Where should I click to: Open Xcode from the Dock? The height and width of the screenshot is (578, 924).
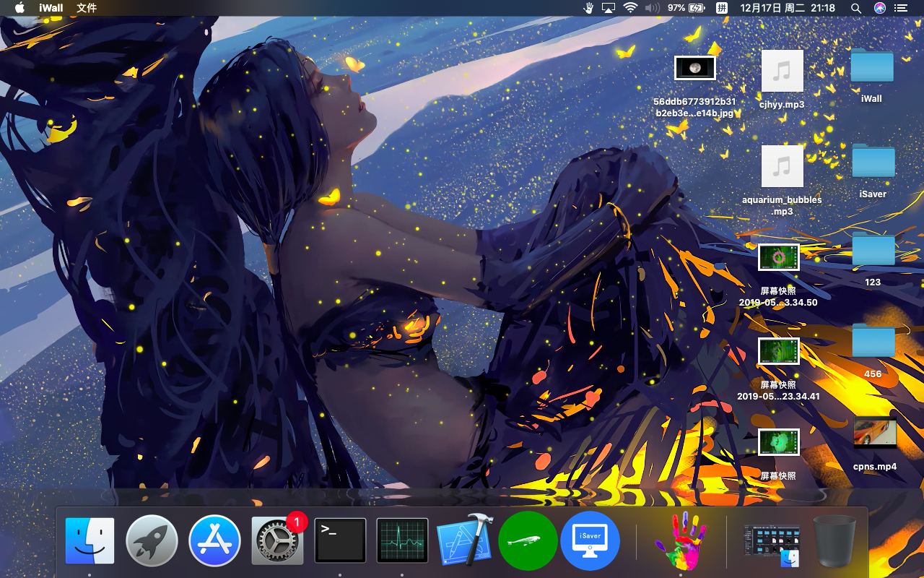[x=465, y=540]
